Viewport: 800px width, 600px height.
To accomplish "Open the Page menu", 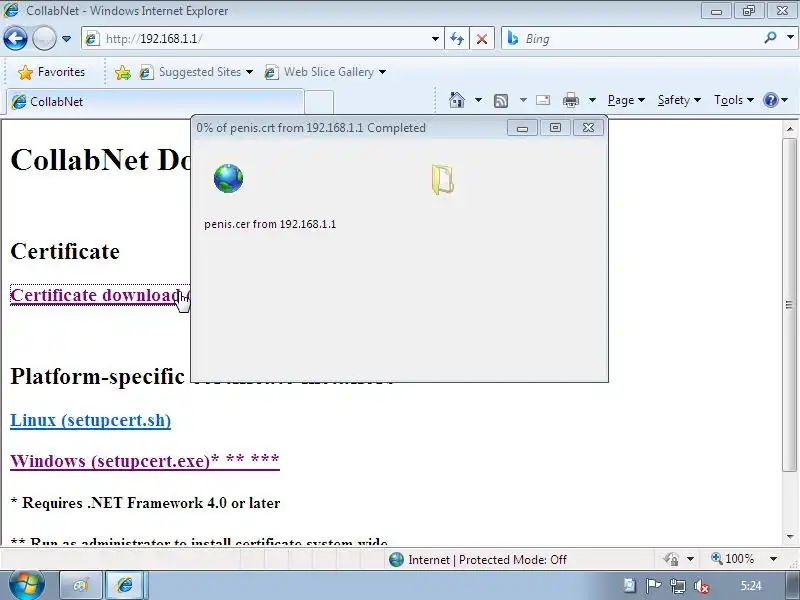I will pyautogui.click(x=626, y=100).
